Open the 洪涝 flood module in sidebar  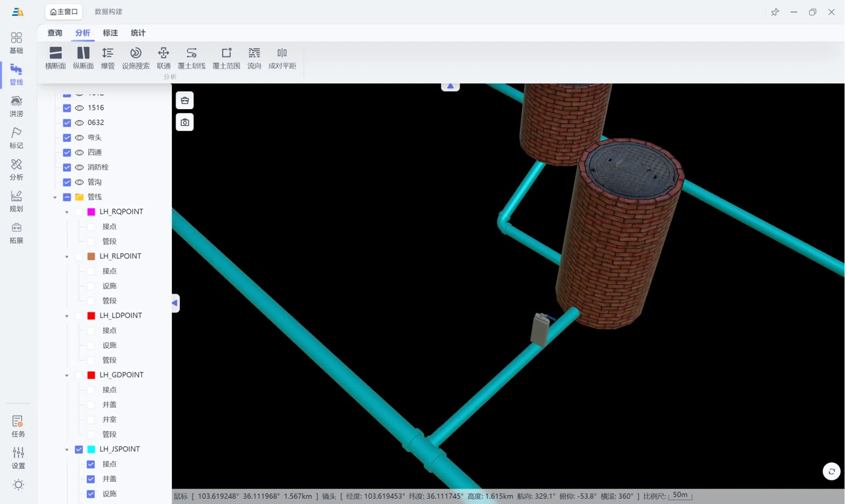pyautogui.click(x=16, y=106)
